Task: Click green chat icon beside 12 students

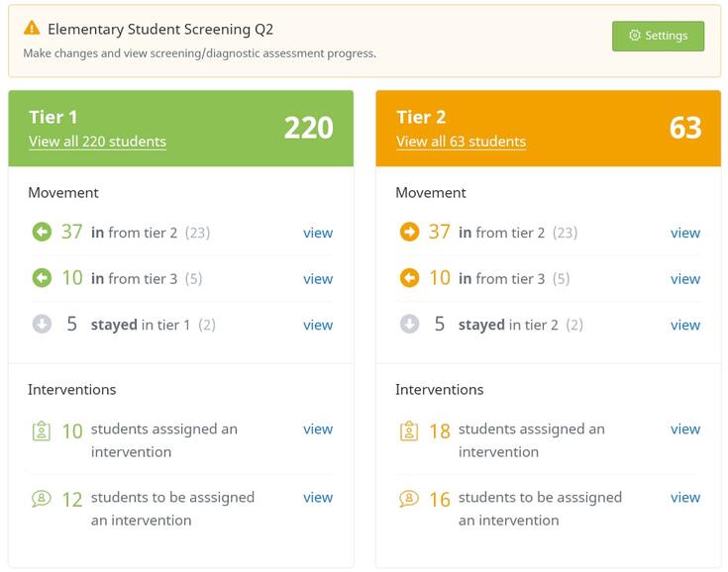Action: [42, 499]
